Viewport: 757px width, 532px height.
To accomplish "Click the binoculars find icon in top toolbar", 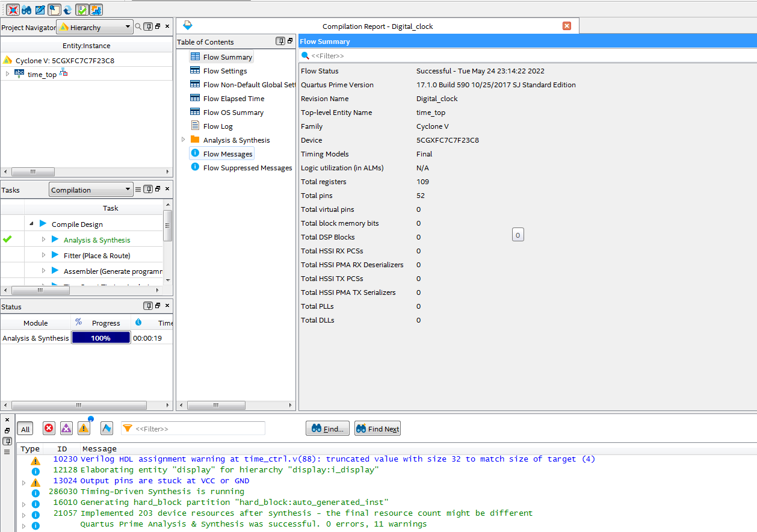I will (x=26, y=10).
